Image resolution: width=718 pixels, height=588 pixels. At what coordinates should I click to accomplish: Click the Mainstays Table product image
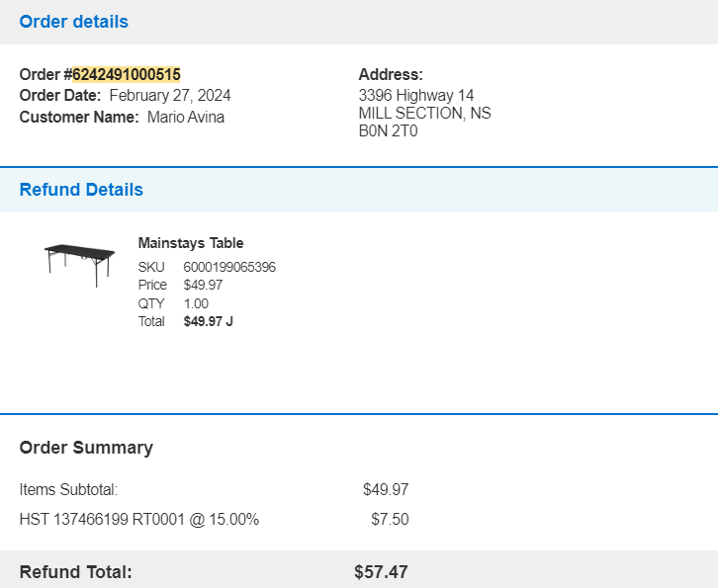(x=80, y=265)
